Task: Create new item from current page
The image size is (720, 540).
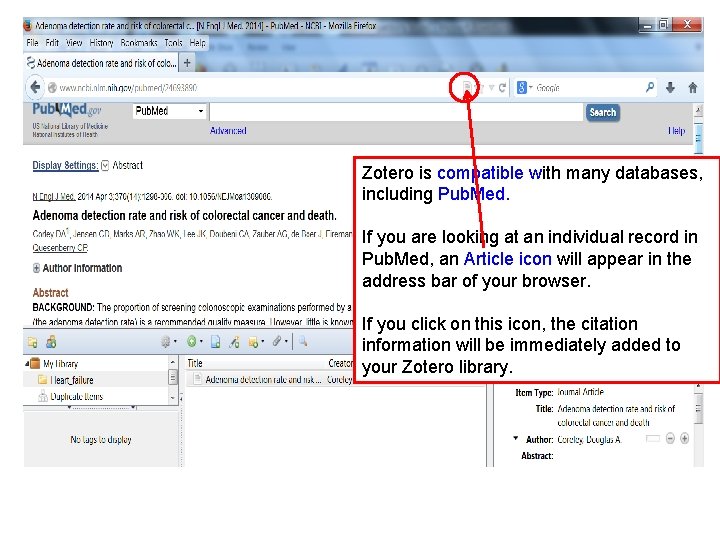Action: (215, 342)
